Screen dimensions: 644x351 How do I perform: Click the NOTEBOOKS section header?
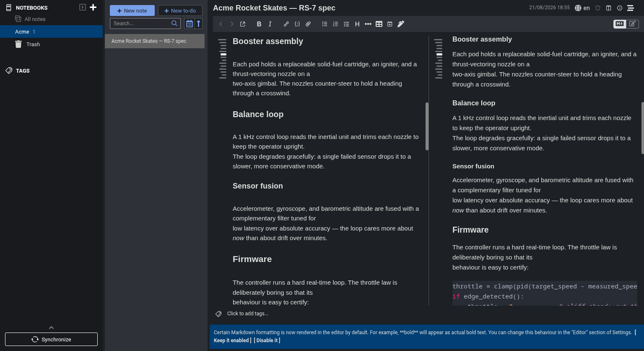point(31,8)
